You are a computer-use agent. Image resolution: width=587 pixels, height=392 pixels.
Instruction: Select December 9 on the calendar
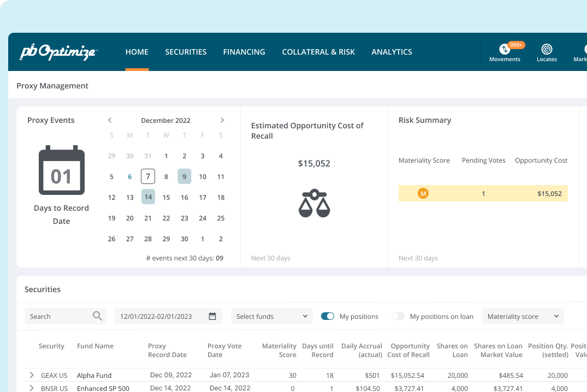(x=185, y=176)
